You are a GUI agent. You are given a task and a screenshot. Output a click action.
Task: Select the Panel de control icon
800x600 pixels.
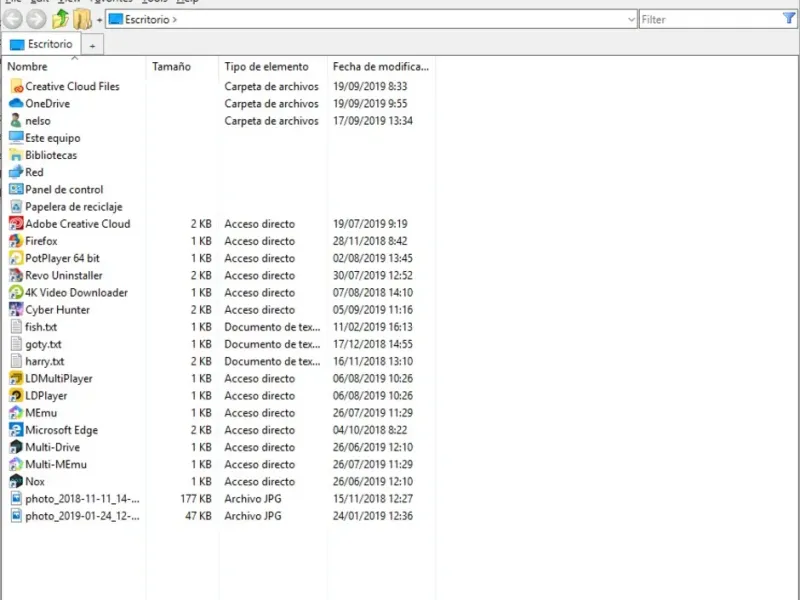16,189
